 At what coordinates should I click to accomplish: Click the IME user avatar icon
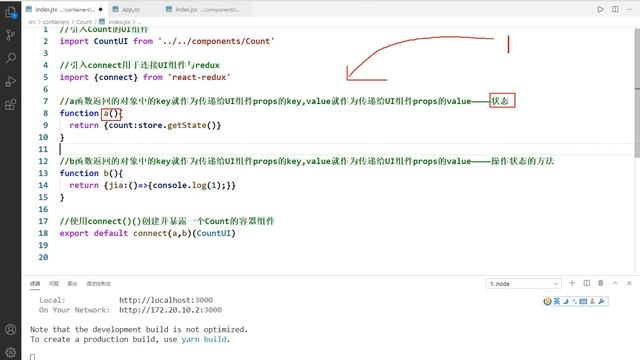[x=592, y=301]
